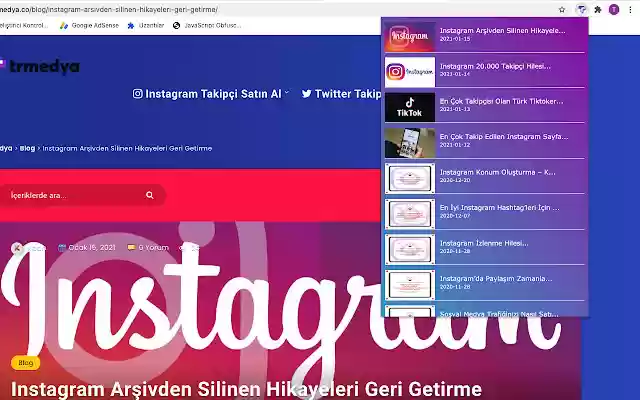This screenshot has width=640, height=400.
Task: Expand the chevron beside Instagram Takipçi Satın Al
Action: point(287,93)
